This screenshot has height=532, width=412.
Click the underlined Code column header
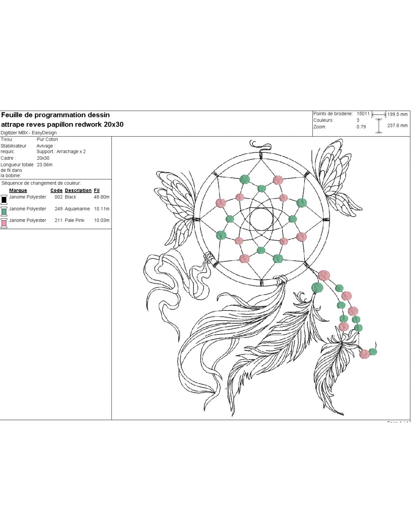pyautogui.click(x=56, y=190)
